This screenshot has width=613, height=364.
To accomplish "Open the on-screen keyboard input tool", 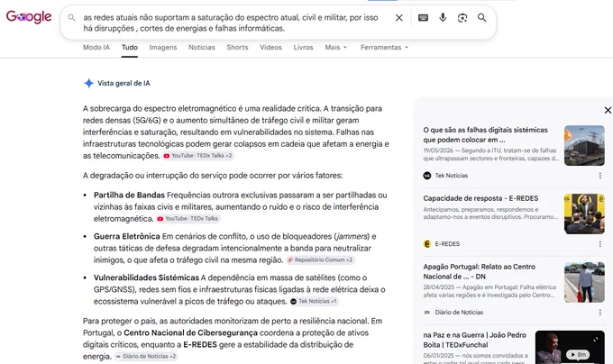I will (x=423, y=18).
